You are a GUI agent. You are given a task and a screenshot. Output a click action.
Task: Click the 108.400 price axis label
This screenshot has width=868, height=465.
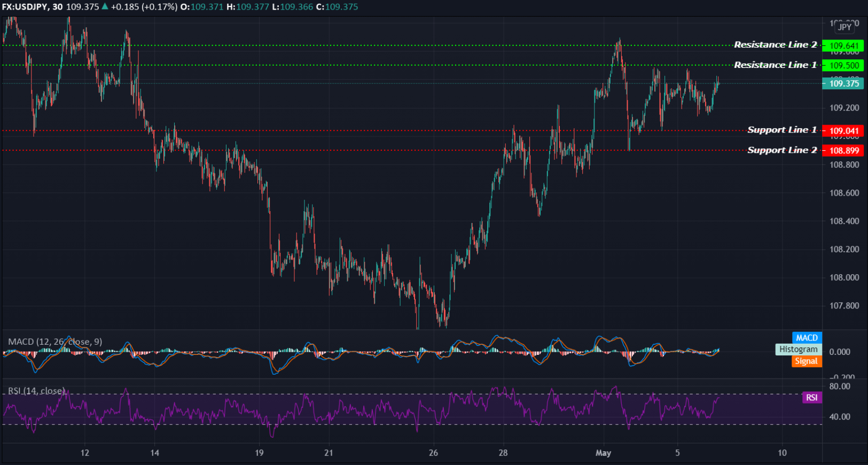click(x=844, y=221)
